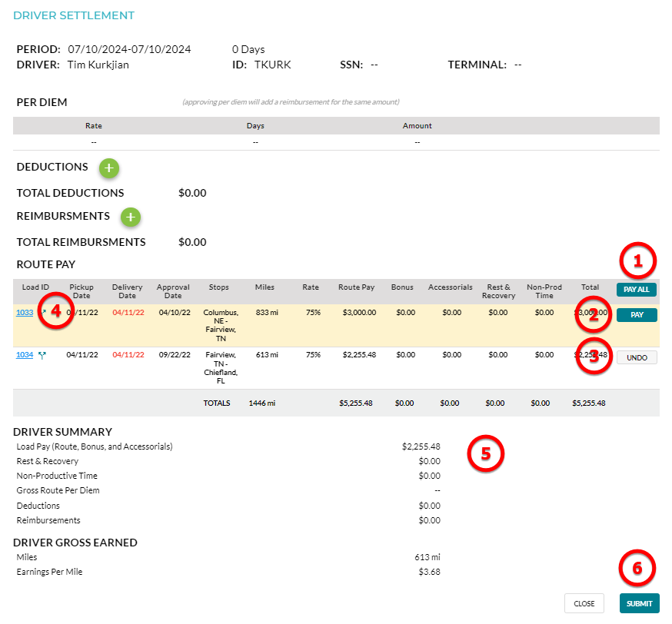672x624 pixels.
Task: Click totals route pay $5,255.48
Action: click(356, 403)
